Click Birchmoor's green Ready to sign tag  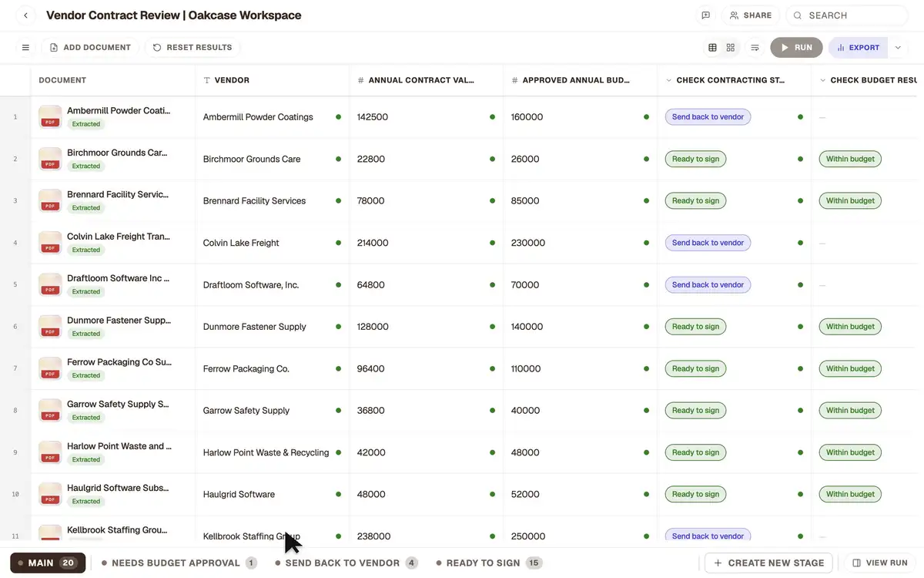click(x=695, y=159)
